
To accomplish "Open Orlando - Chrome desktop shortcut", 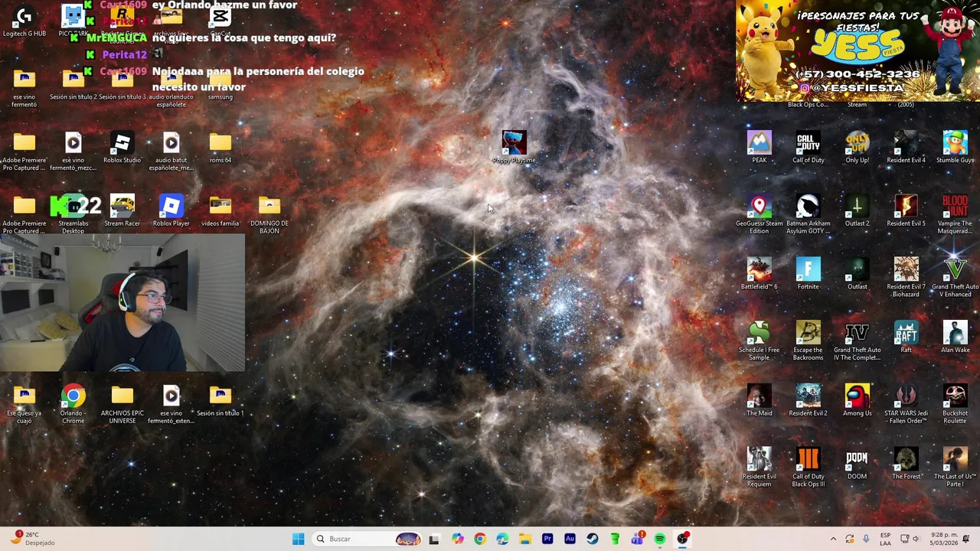I will point(73,405).
